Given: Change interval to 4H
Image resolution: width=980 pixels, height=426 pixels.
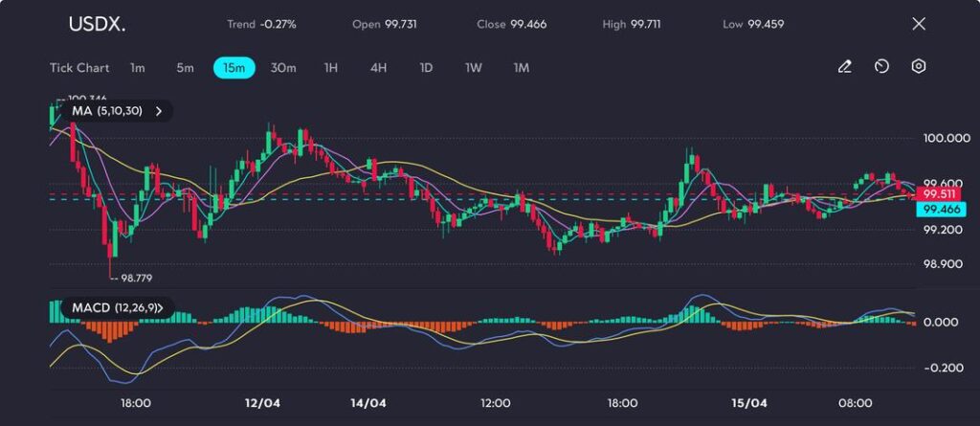Looking at the screenshot, I should coord(378,68).
